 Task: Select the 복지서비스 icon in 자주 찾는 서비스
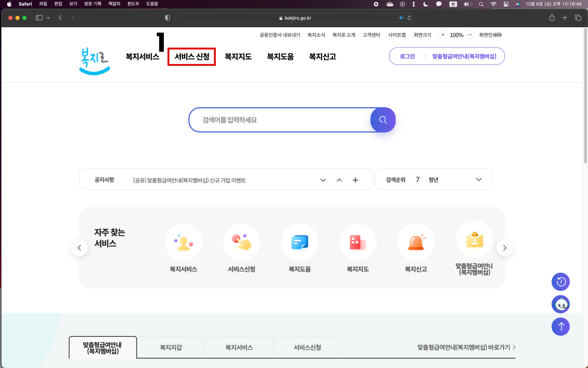(x=184, y=242)
